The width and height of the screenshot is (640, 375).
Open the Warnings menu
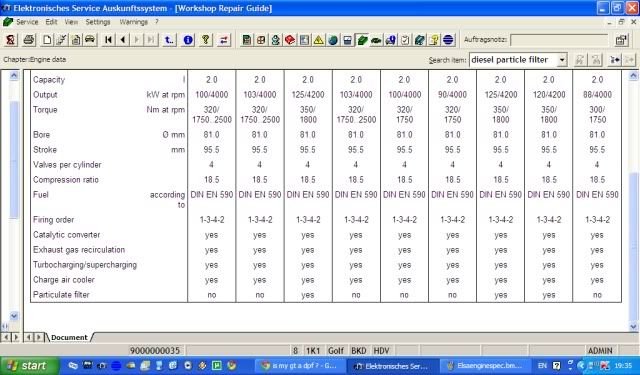(x=133, y=22)
